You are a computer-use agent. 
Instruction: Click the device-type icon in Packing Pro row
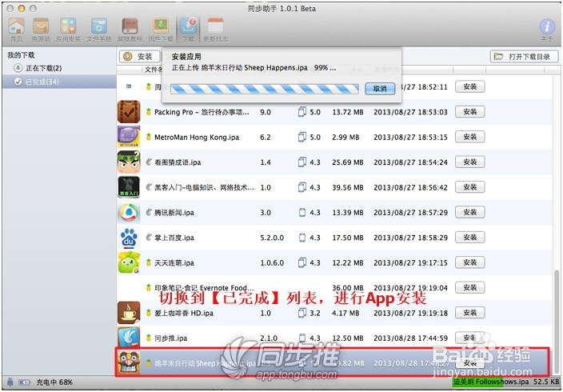(x=302, y=112)
